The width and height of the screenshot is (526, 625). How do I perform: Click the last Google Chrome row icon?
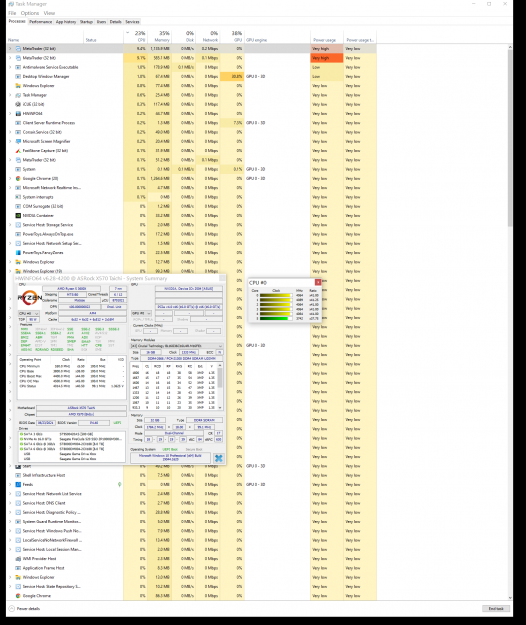pos(18,596)
